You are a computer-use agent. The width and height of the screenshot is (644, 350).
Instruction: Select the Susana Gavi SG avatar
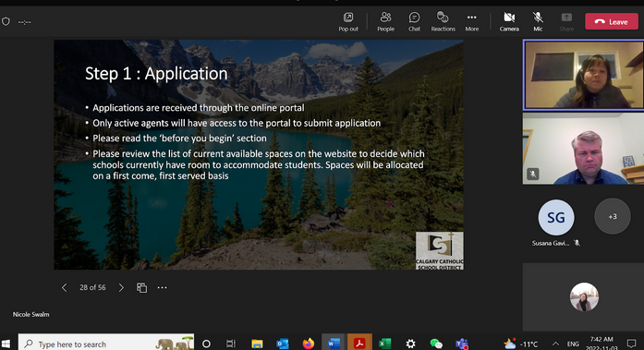pyautogui.click(x=556, y=217)
